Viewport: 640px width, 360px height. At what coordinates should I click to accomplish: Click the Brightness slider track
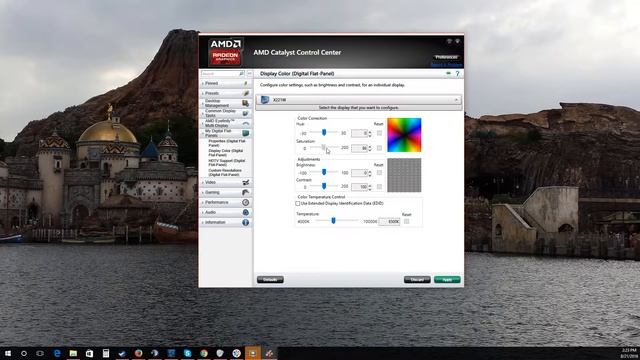(324, 172)
